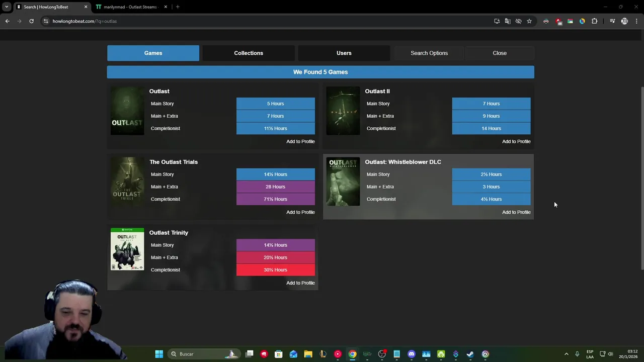
Task: Add Whistleblower DLC to Profile
Action: (x=516, y=212)
